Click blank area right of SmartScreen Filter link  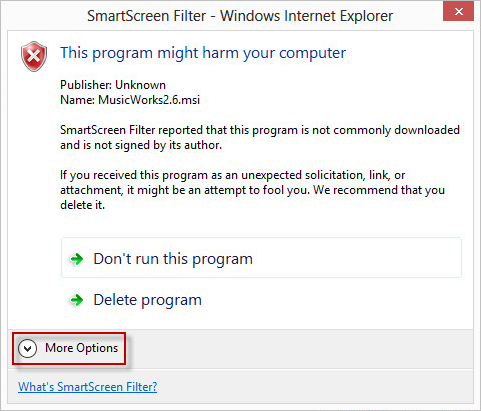click(x=313, y=387)
